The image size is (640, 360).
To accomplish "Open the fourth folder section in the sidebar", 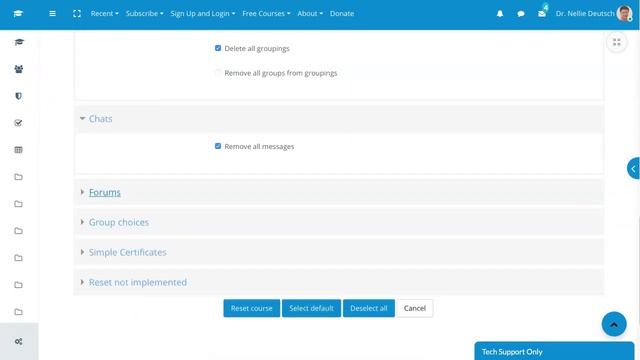I will pos(18,258).
